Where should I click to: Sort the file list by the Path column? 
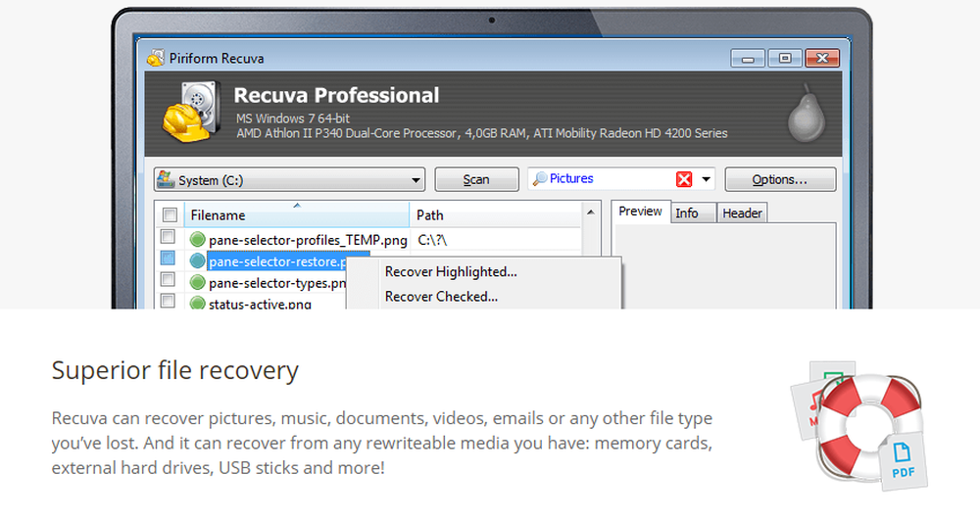pyautogui.click(x=496, y=214)
